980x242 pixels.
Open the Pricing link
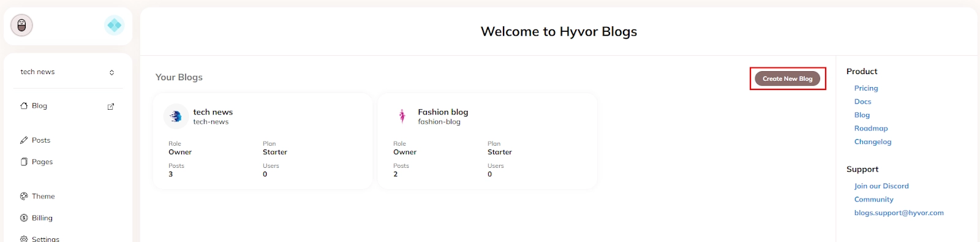click(866, 88)
